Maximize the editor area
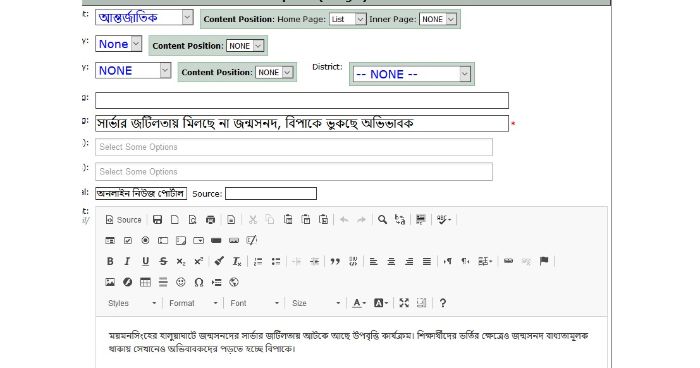 [404, 303]
